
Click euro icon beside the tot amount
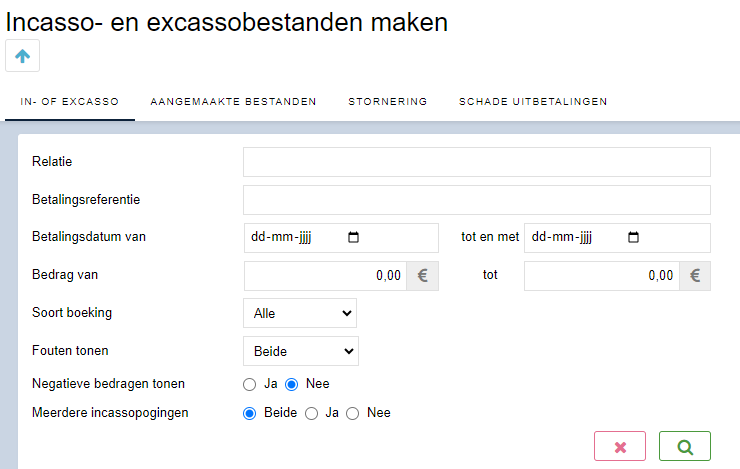pos(695,276)
